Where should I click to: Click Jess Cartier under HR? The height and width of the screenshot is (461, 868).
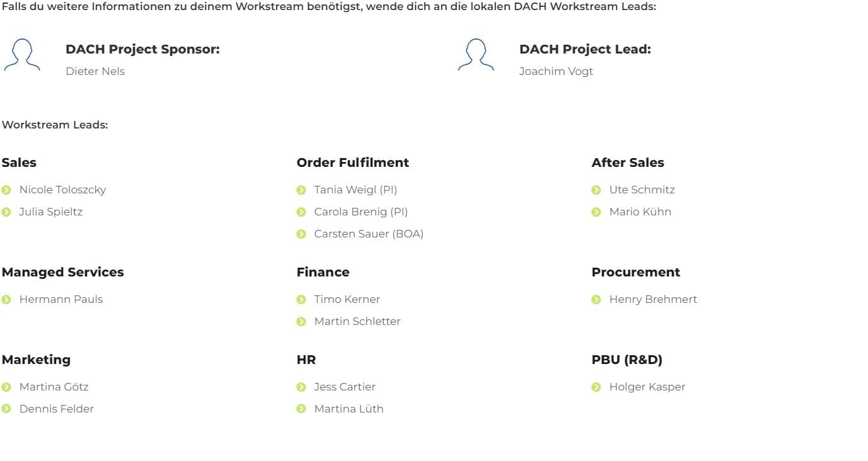[x=345, y=387]
